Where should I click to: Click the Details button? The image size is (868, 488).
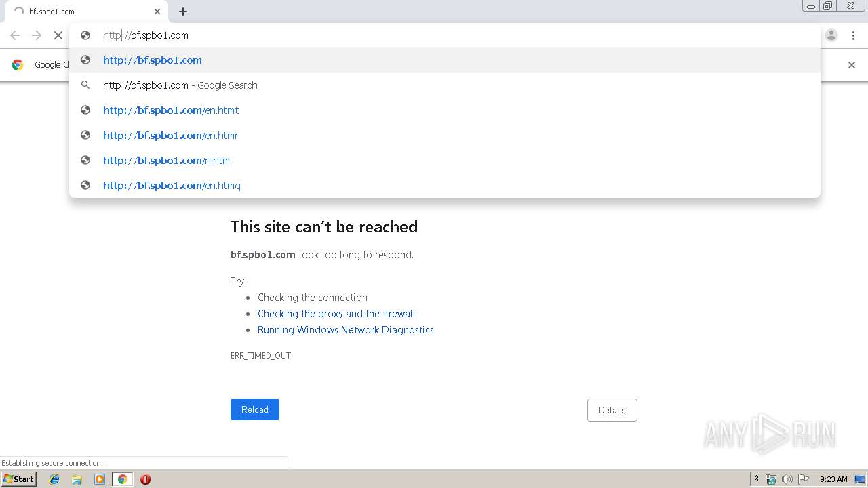coord(612,410)
